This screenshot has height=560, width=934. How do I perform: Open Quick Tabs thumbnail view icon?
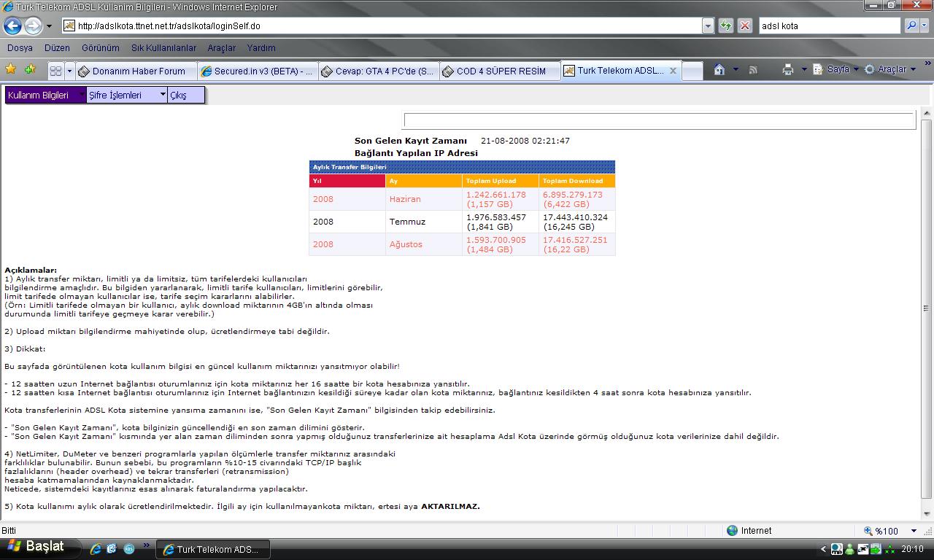pos(55,71)
